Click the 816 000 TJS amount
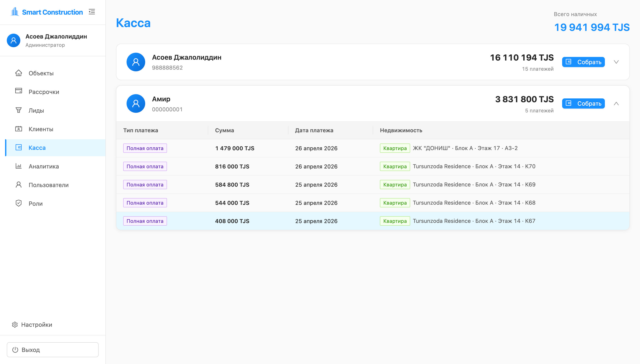Screen dimensions: 640x364 pyautogui.click(x=232, y=166)
